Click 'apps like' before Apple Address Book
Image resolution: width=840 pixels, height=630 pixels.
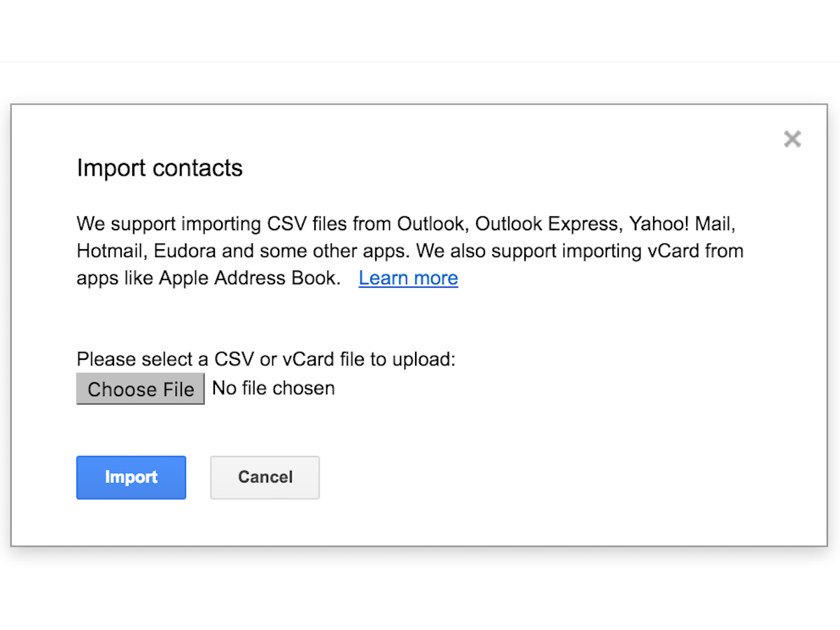point(115,278)
